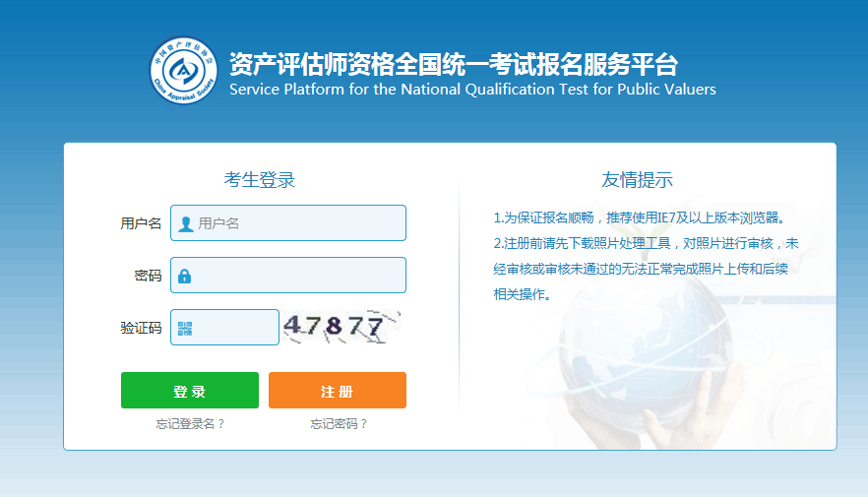
Task: Click the 友情提示 heading
Action: point(637,180)
